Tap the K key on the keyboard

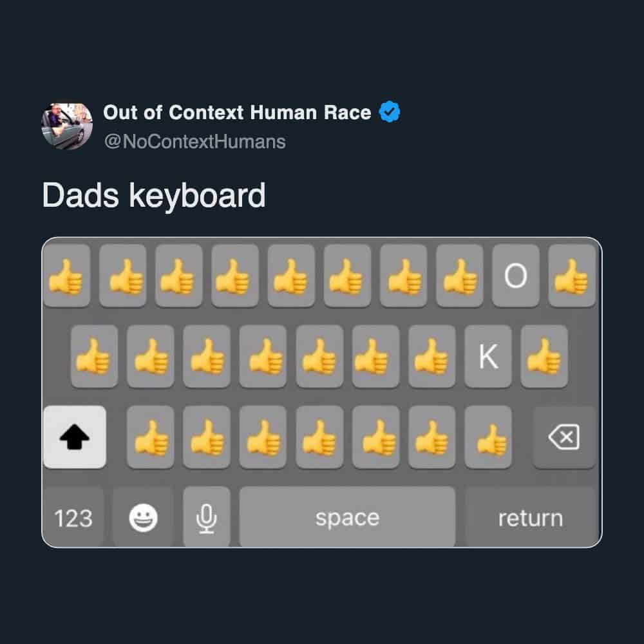click(x=488, y=356)
